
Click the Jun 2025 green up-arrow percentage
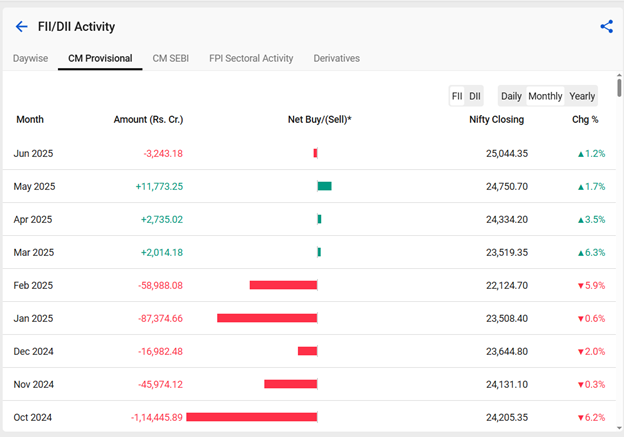pyautogui.click(x=590, y=154)
